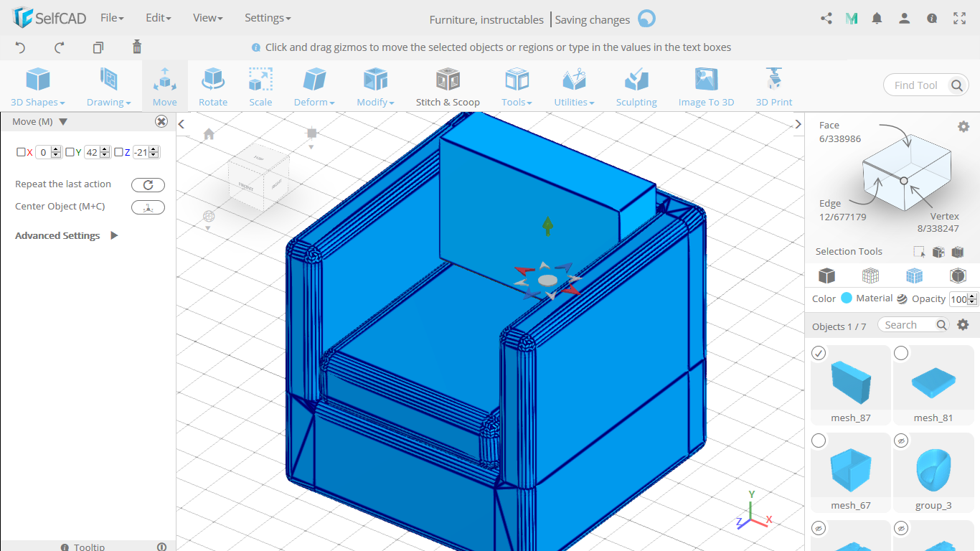The height and width of the screenshot is (551, 980).
Task: Open the objects list settings gear
Action: tap(963, 325)
